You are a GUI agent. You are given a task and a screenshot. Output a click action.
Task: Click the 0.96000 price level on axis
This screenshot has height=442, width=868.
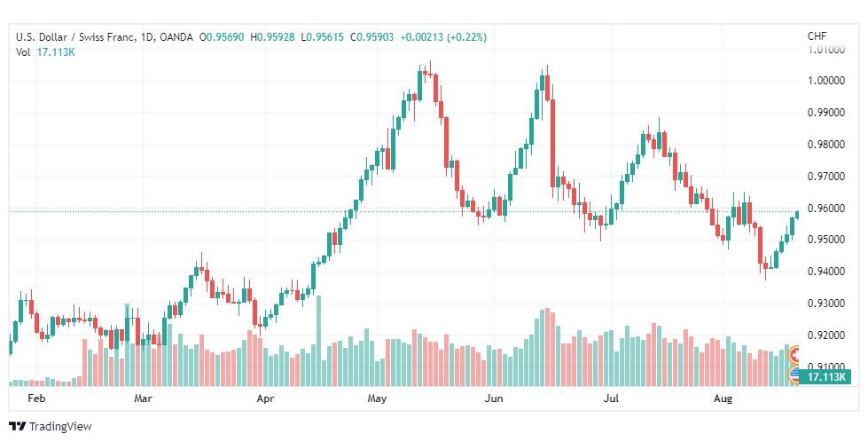(x=826, y=209)
